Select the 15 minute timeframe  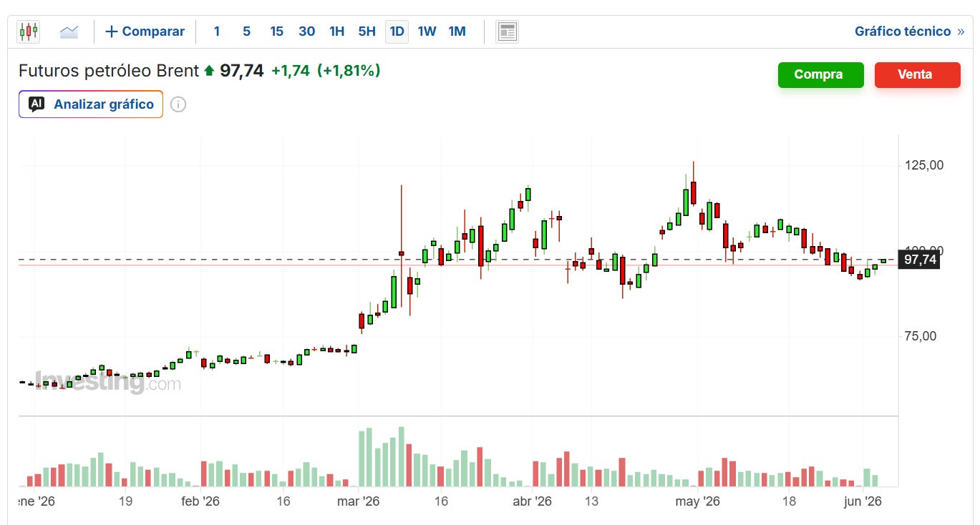point(276,31)
